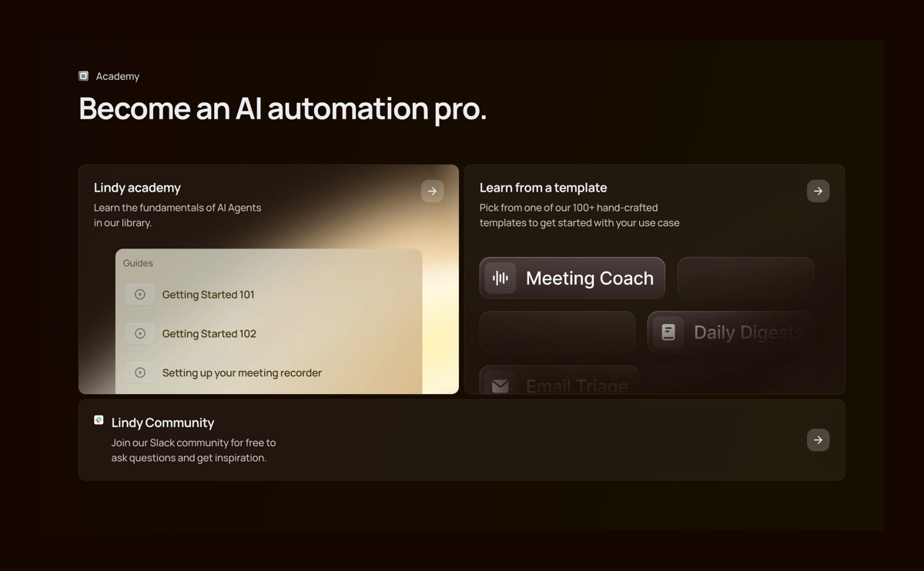The width and height of the screenshot is (924, 571).
Task: Open the Lindy academy card arrow button
Action: click(x=432, y=191)
